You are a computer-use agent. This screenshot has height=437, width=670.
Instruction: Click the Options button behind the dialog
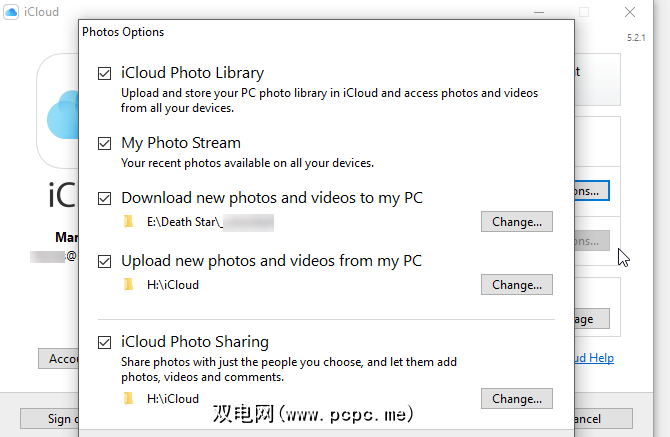[592, 189]
